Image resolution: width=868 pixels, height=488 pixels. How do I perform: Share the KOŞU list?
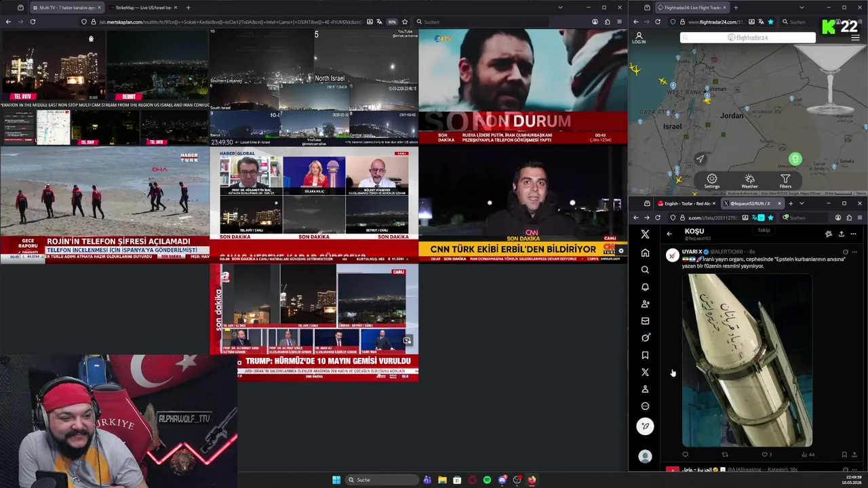tap(841, 234)
